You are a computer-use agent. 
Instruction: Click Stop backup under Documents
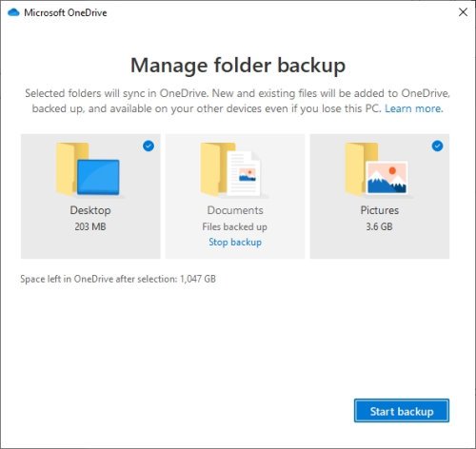coord(235,243)
